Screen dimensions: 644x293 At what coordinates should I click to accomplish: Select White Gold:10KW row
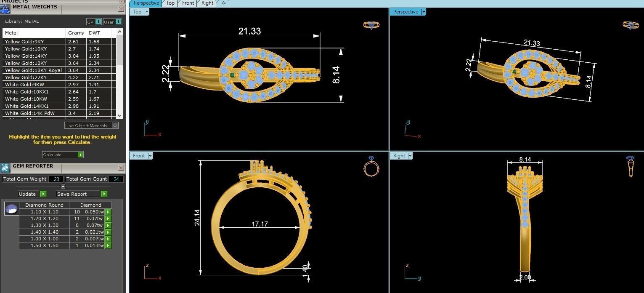tap(59, 99)
